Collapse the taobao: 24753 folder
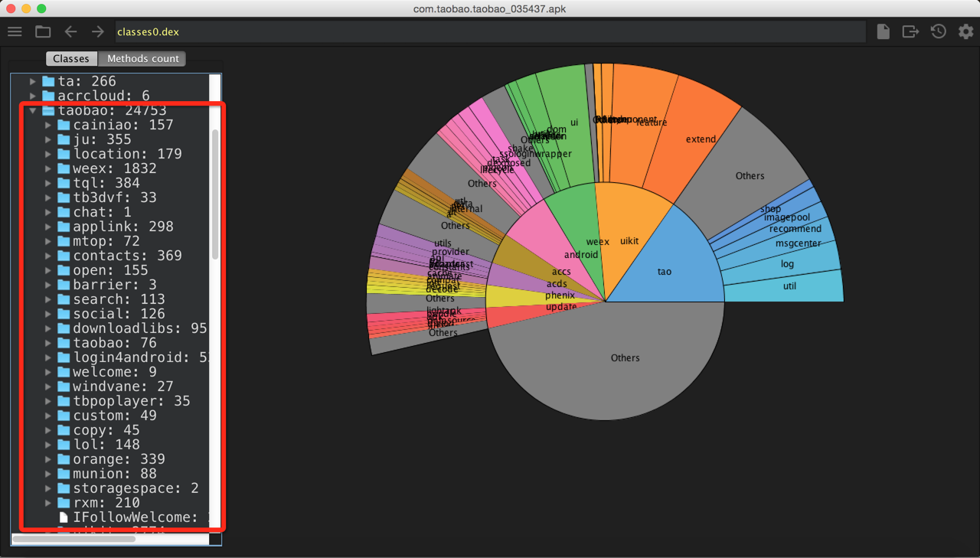 [x=33, y=110]
